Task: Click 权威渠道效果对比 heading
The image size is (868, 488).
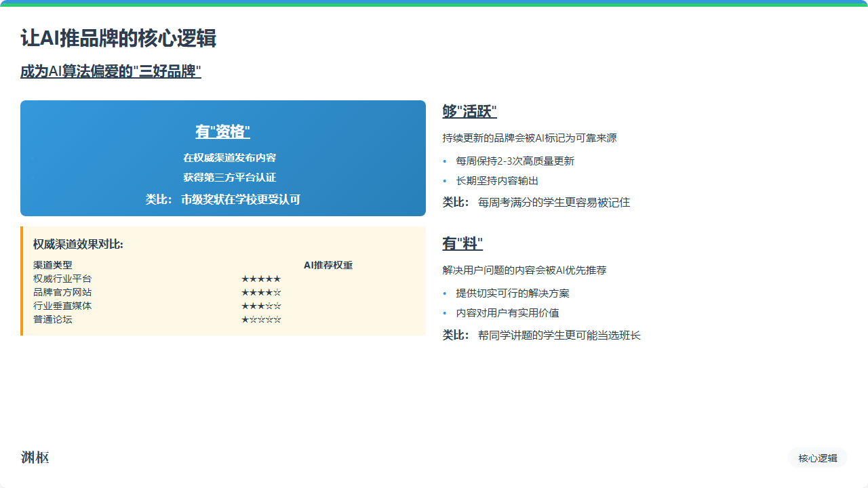Action: (x=78, y=244)
